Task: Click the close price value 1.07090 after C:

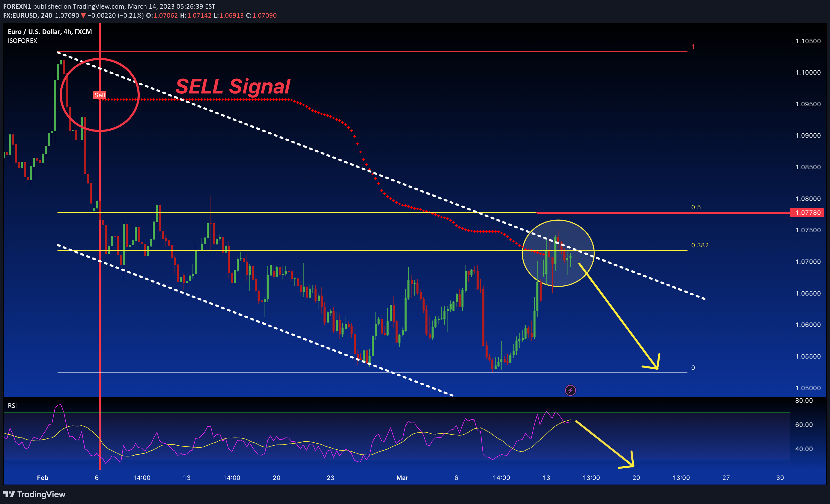Action: pyautogui.click(x=265, y=15)
